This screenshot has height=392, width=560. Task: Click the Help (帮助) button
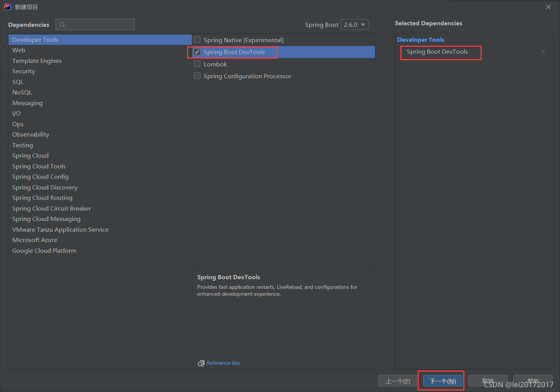click(533, 381)
